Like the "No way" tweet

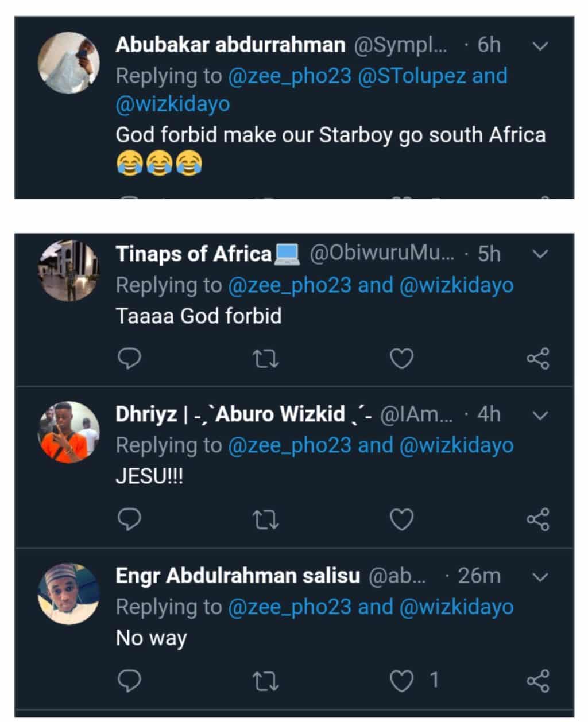pos(401,681)
